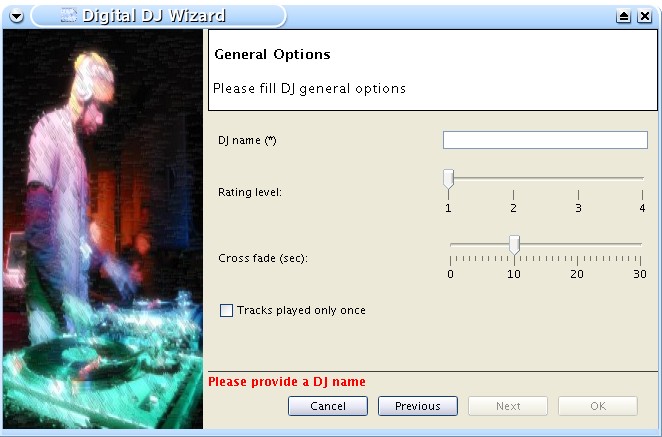The height and width of the screenshot is (437, 662).
Task: Click the DJ name text field
Action: click(x=545, y=140)
